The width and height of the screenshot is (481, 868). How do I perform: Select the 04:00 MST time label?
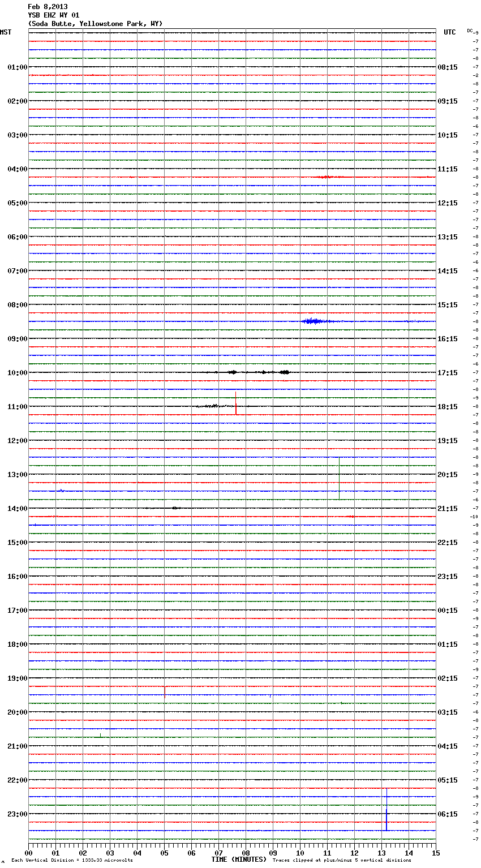18,169
